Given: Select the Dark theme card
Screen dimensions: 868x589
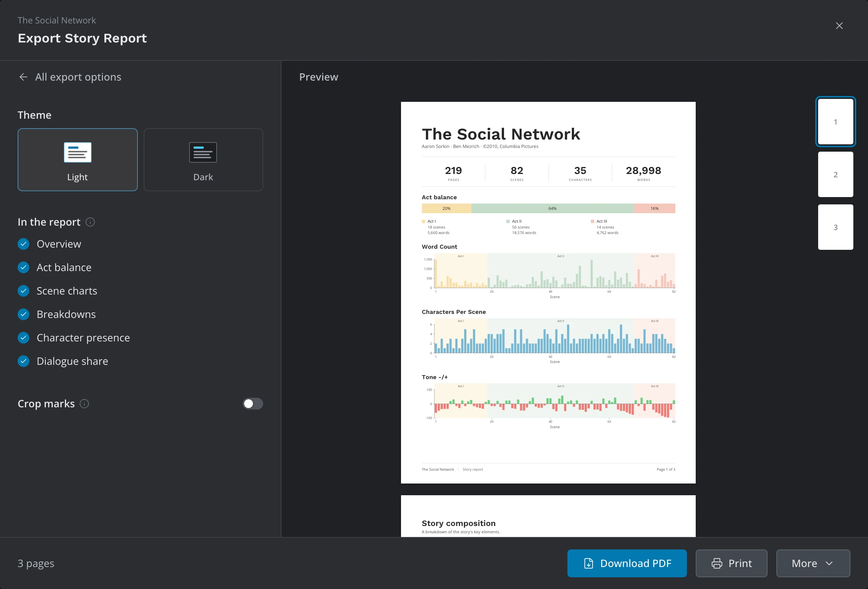Looking at the screenshot, I should [x=203, y=160].
